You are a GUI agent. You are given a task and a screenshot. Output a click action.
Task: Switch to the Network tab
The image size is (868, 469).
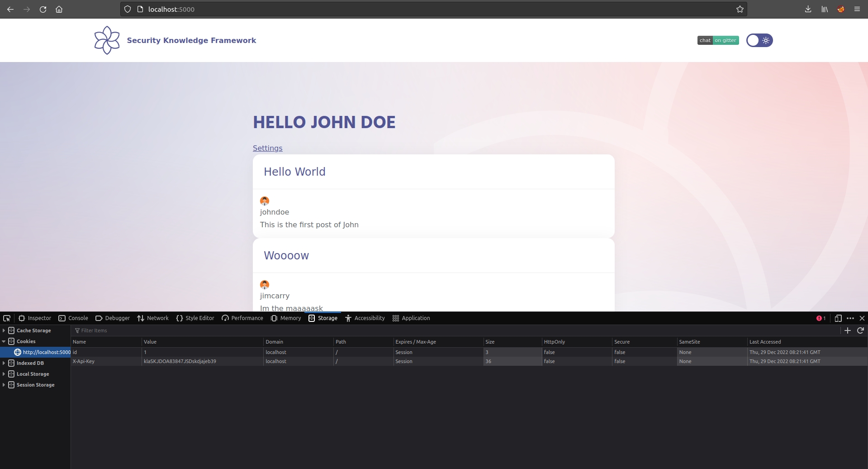pos(153,318)
